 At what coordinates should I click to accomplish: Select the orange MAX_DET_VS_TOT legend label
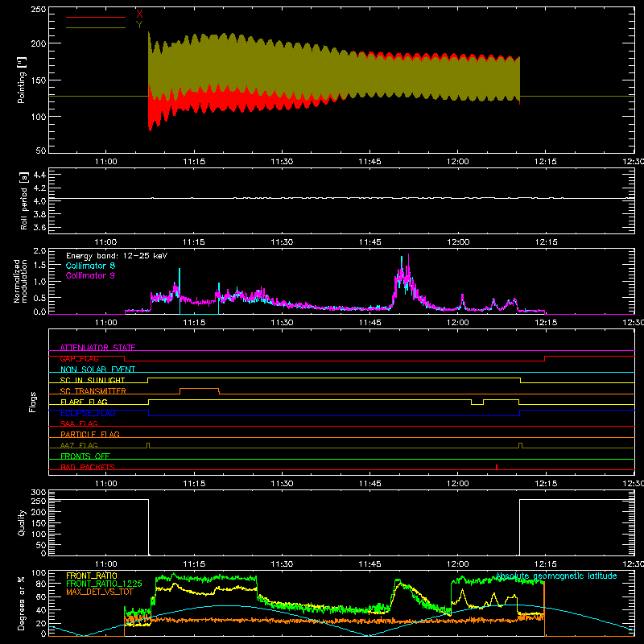[100, 592]
